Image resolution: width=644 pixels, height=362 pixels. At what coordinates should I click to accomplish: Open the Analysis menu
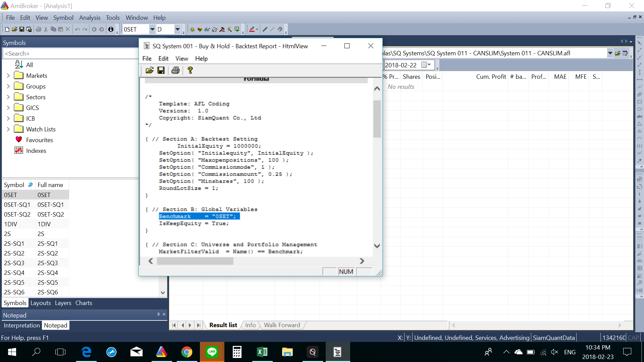[90, 18]
